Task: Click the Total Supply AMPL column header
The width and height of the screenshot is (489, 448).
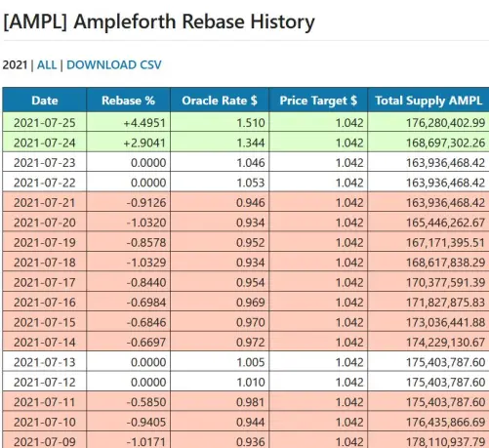Action: coord(428,101)
